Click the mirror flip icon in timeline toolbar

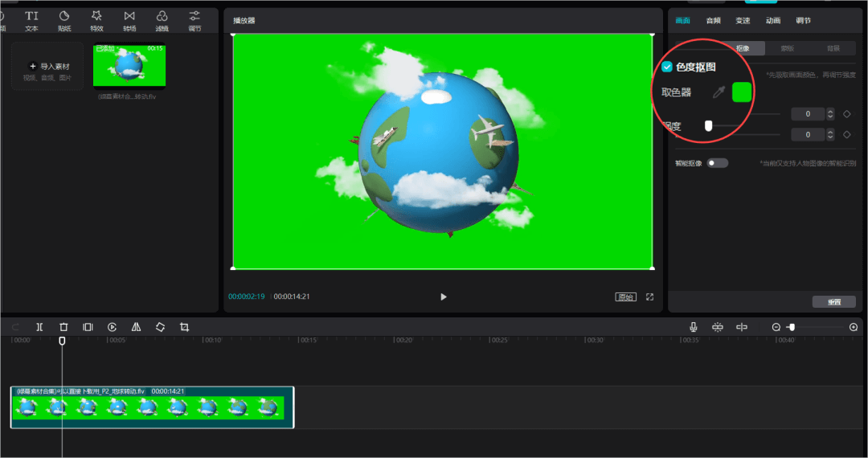136,327
